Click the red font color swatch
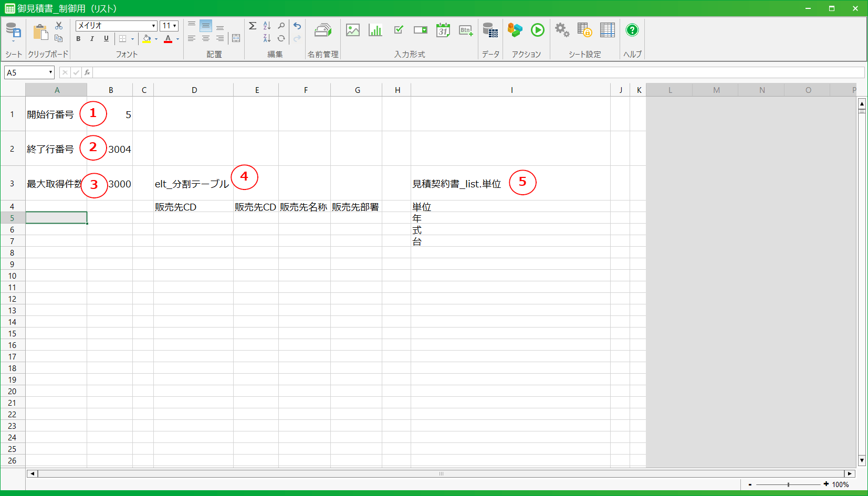This screenshot has width=868, height=496. (x=168, y=39)
